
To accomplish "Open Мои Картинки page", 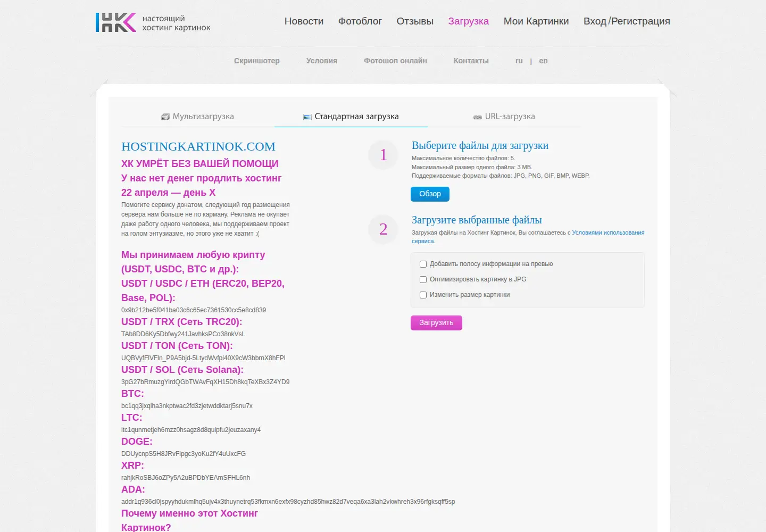I will pos(536,21).
